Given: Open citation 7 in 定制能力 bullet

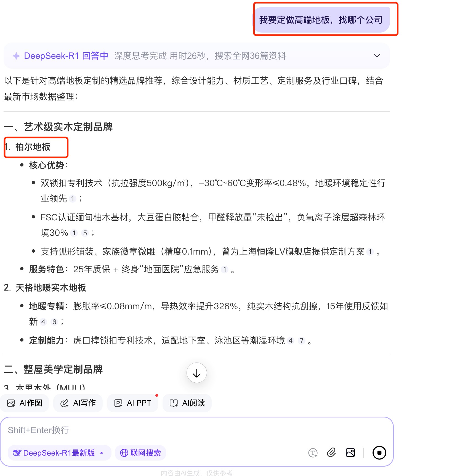Looking at the screenshot, I should tap(302, 341).
